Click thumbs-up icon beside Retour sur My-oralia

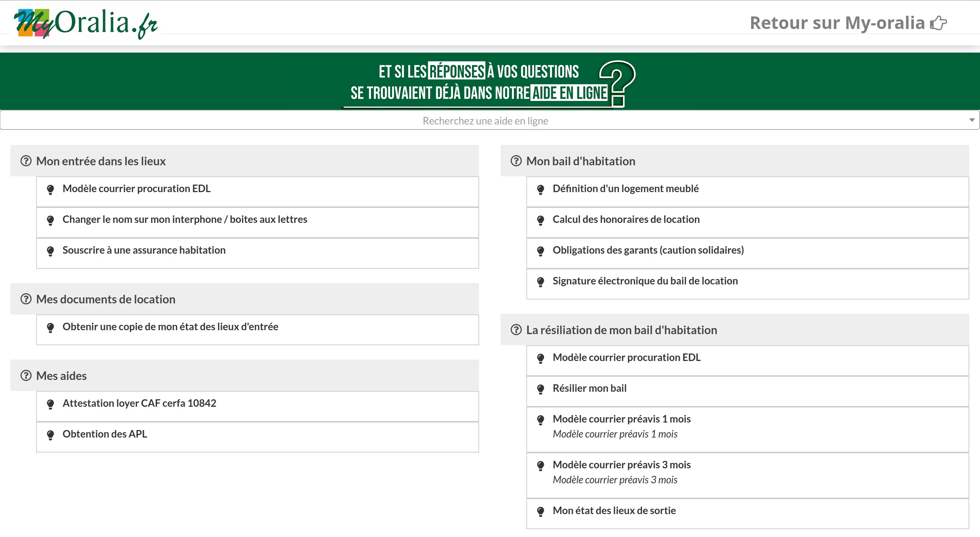click(938, 23)
